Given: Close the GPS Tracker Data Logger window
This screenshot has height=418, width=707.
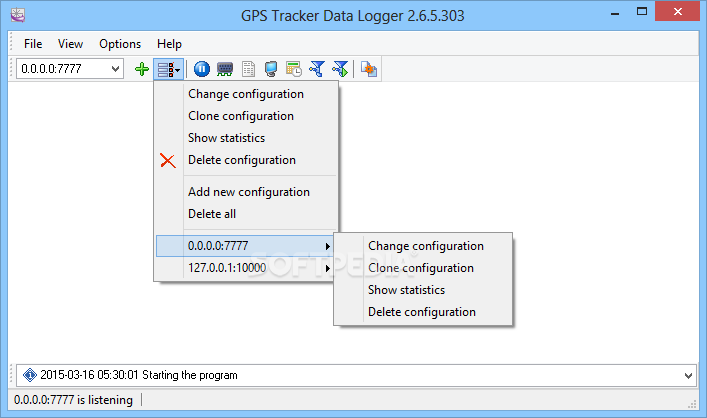Looking at the screenshot, I should 677,12.
